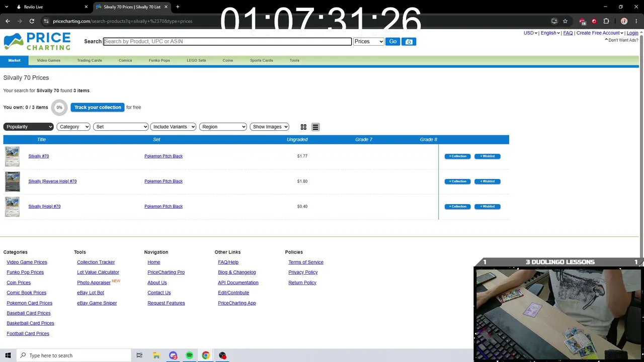Reload the current page
Image resolution: width=644 pixels, height=362 pixels.
pos(32,21)
